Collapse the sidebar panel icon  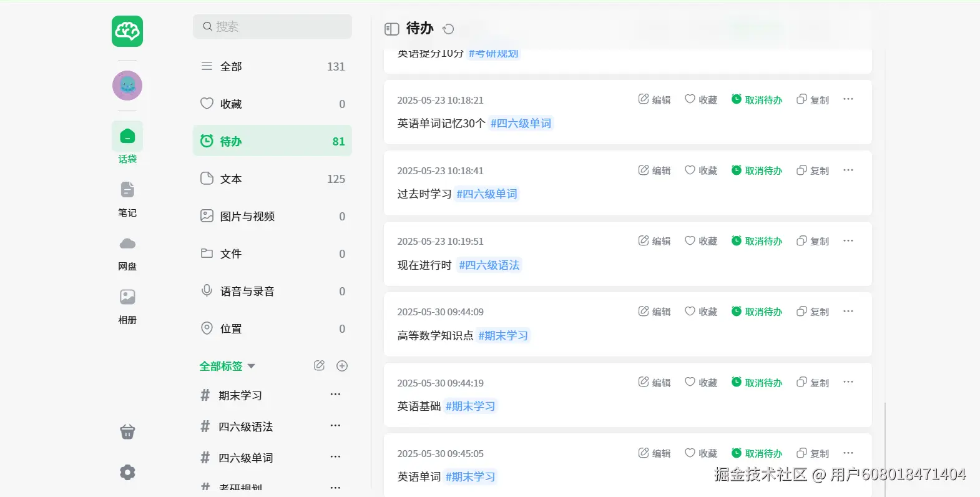coord(392,29)
